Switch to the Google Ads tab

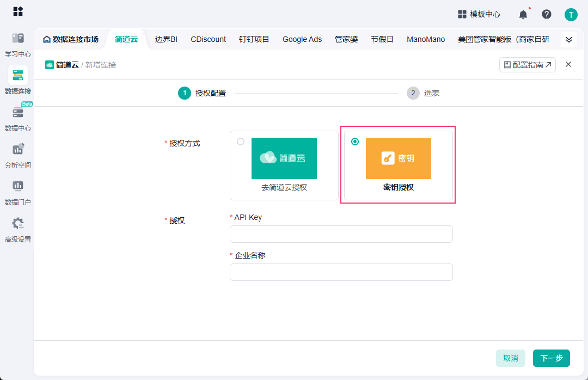[x=302, y=39]
